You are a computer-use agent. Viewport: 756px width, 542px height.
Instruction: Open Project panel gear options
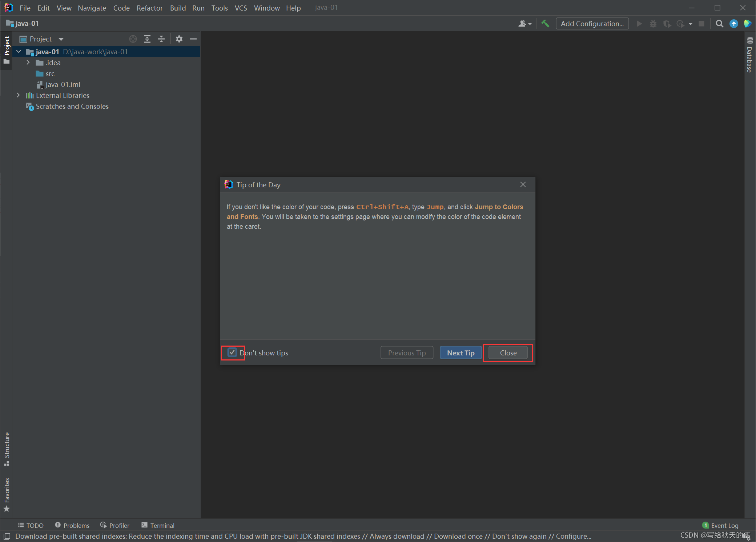tap(179, 39)
